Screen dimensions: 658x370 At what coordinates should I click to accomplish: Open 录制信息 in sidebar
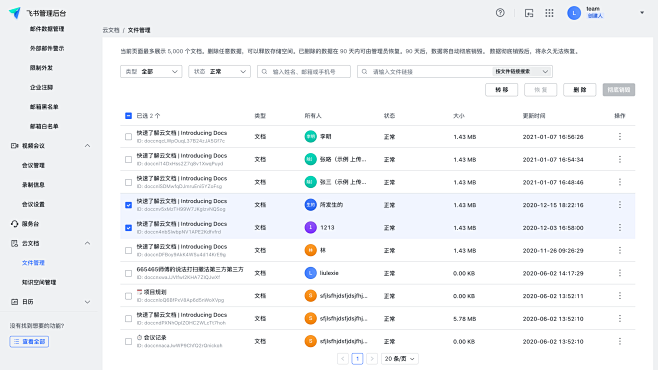pos(33,185)
